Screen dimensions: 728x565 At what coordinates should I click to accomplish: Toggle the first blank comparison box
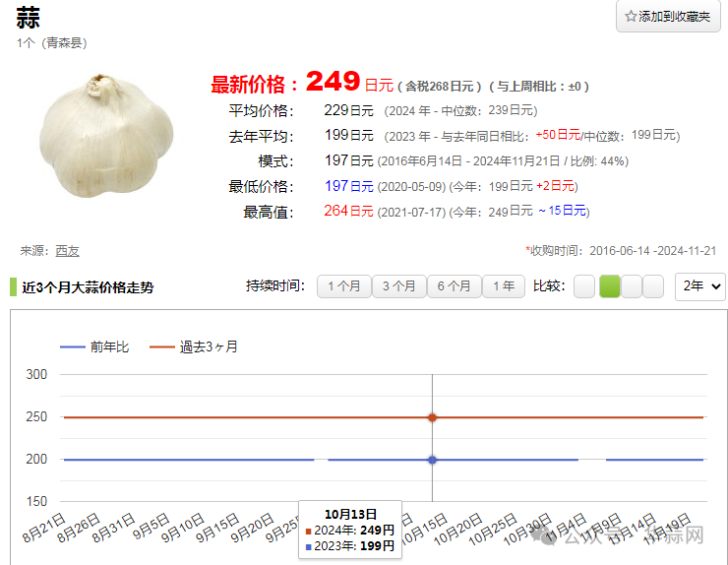[584, 286]
